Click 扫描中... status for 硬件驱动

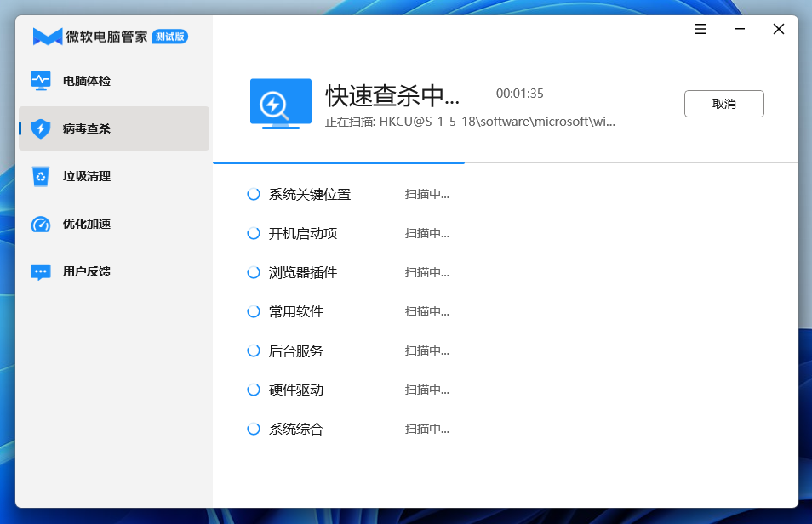tap(426, 390)
